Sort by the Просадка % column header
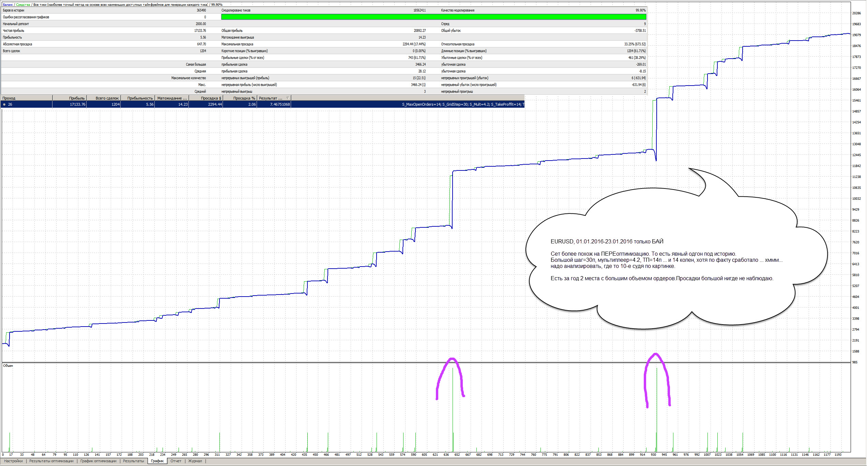The image size is (868, 466). 240,98
